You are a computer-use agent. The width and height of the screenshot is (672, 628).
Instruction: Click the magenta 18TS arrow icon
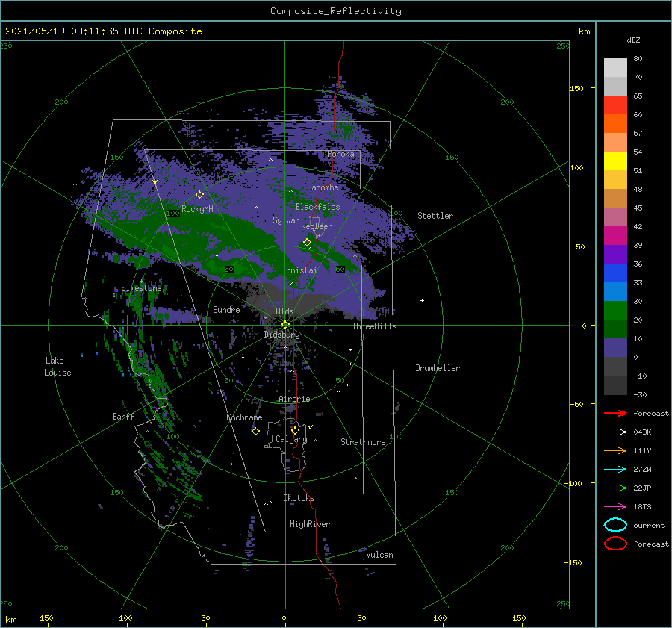coord(615,507)
